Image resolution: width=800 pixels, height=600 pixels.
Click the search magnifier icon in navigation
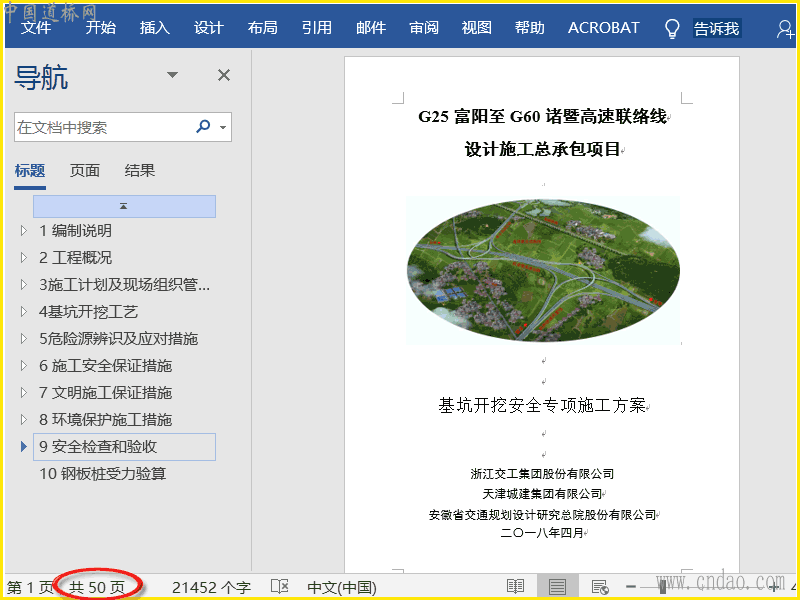click(203, 127)
